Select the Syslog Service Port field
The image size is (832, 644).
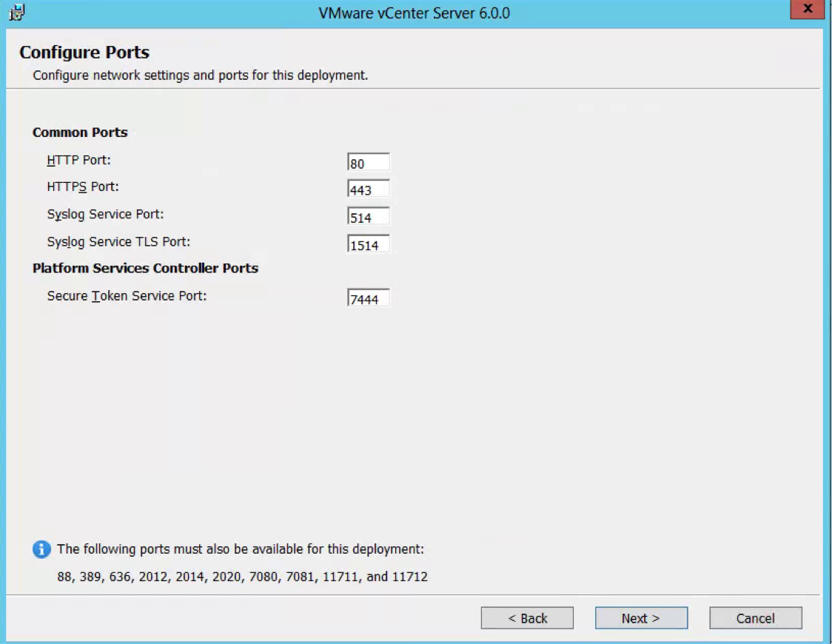point(368,216)
